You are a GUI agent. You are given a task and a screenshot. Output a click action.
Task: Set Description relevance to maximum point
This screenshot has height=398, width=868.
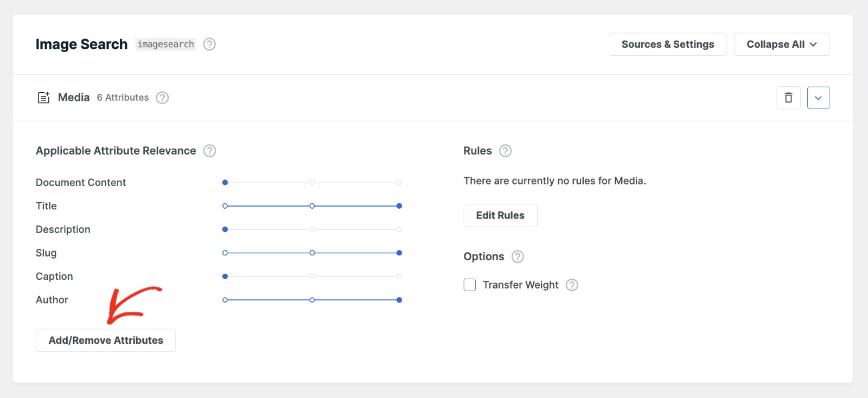tap(399, 229)
